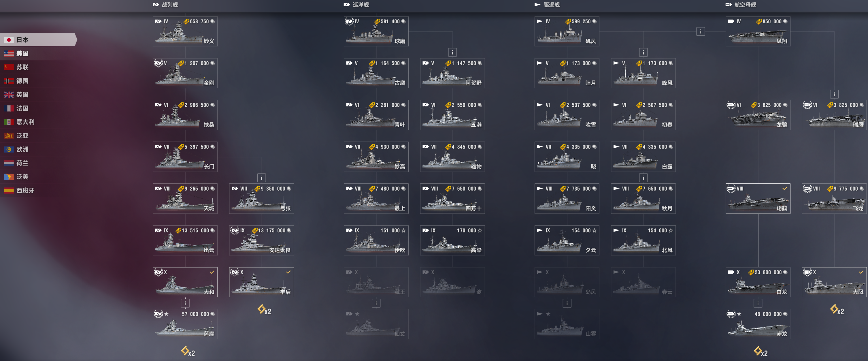This screenshot has width=868, height=361.
Task: Click the cruiser (巡洋舰) class icon header
Action: coord(347,5)
